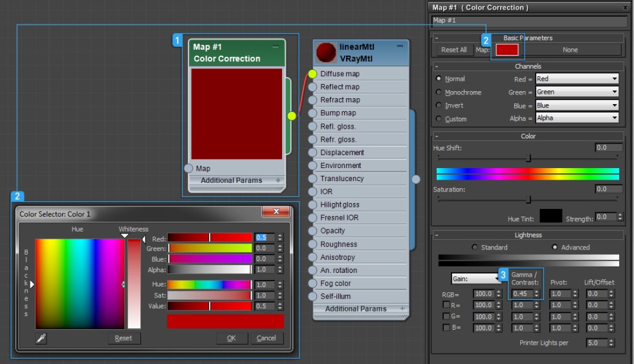
Task: Click the Roughness input socket
Action: pos(312,244)
